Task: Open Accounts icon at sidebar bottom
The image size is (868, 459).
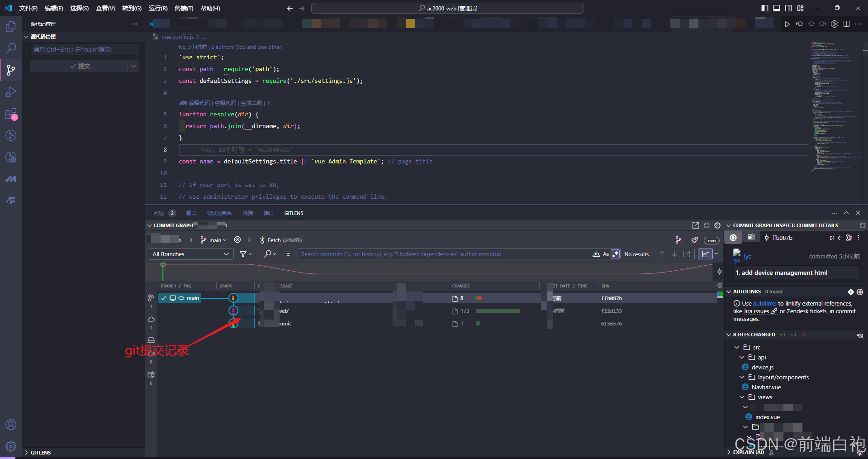Action: pos(11,425)
